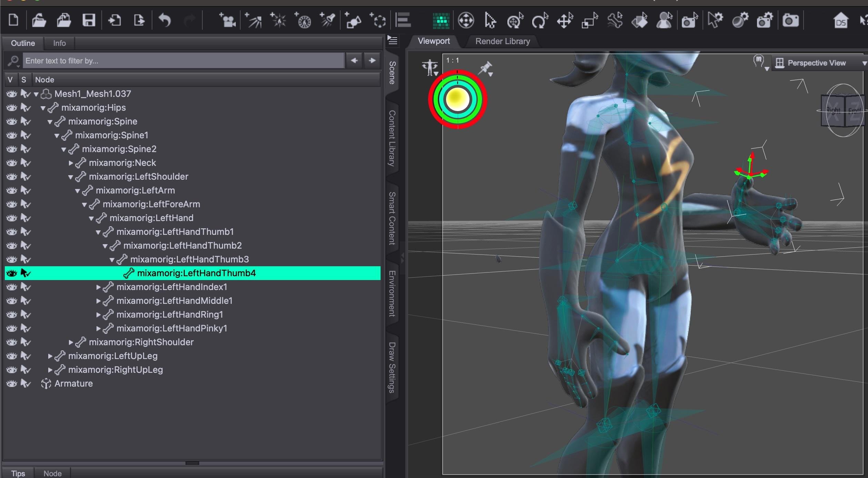Click the Save scene floppy icon

[x=89, y=20]
